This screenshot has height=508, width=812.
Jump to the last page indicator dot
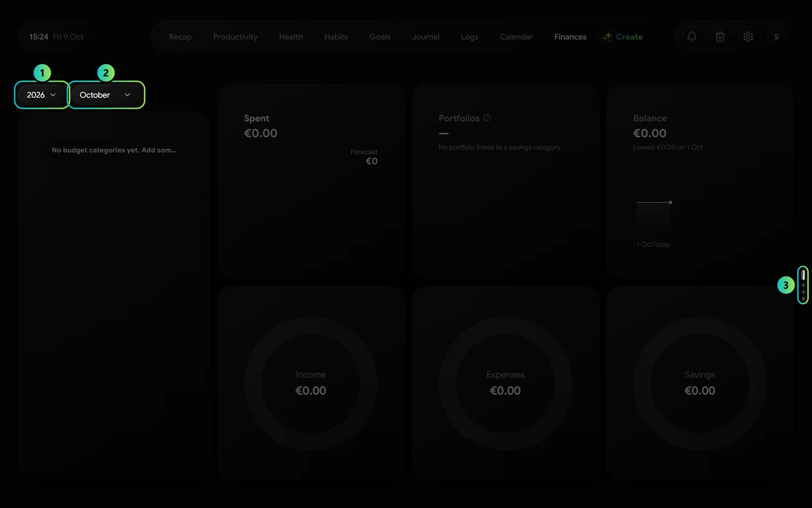pyautogui.click(x=803, y=299)
